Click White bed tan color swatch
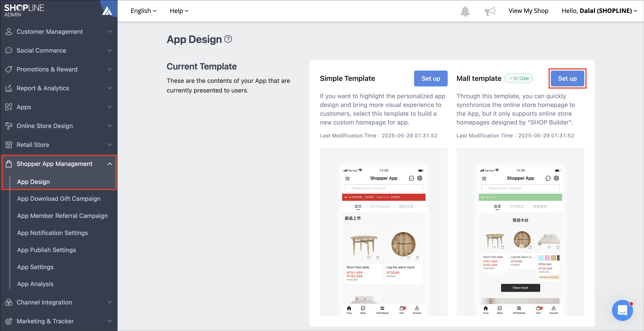The width and height of the screenshot is (644, 331). coord(553,258)
